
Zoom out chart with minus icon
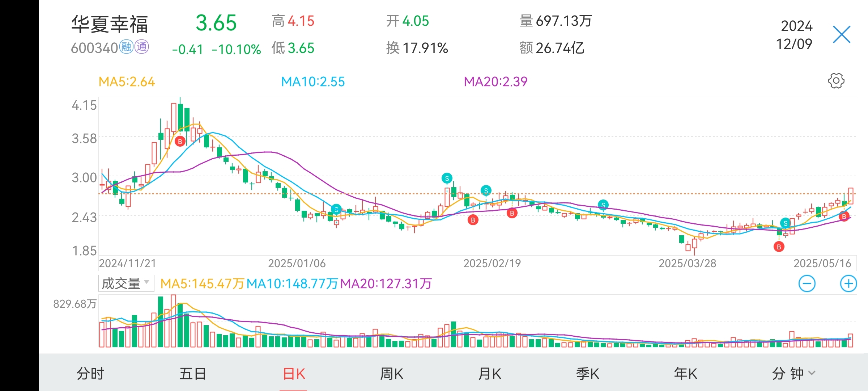(x=807, y=283)
